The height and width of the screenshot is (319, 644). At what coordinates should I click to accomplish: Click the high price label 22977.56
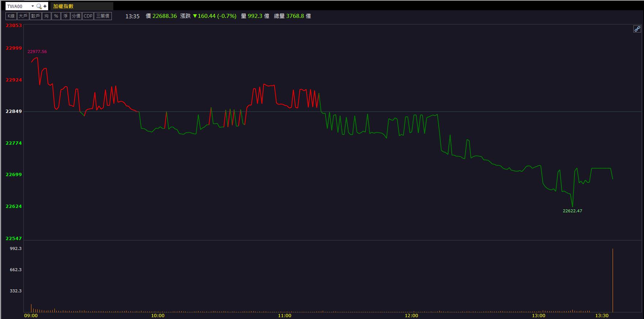[37, 52]
